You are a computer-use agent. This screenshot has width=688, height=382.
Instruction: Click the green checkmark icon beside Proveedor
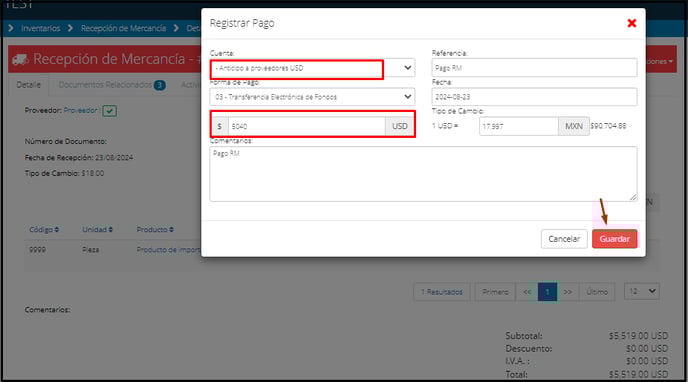tap(110, 111)
